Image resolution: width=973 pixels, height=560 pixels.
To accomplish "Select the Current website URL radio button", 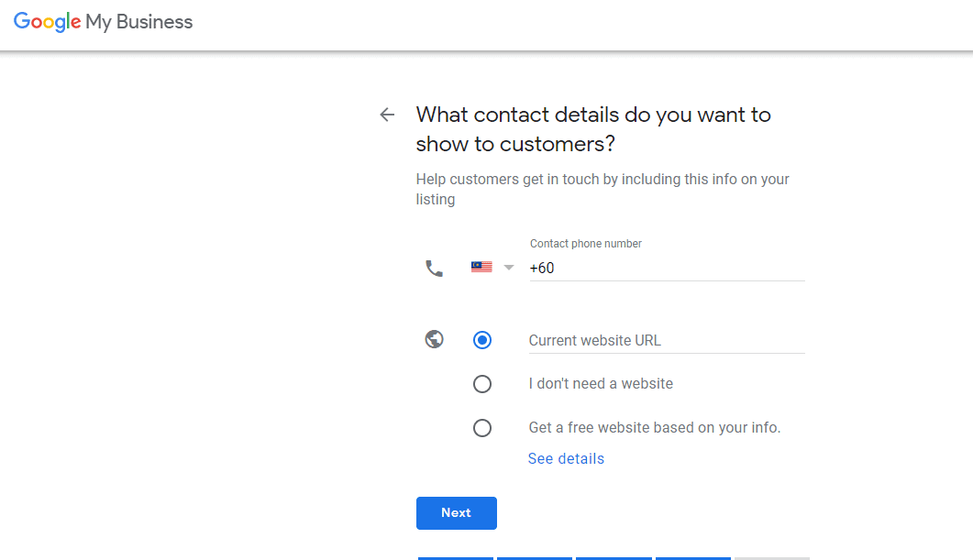I will tap(482, 340).
